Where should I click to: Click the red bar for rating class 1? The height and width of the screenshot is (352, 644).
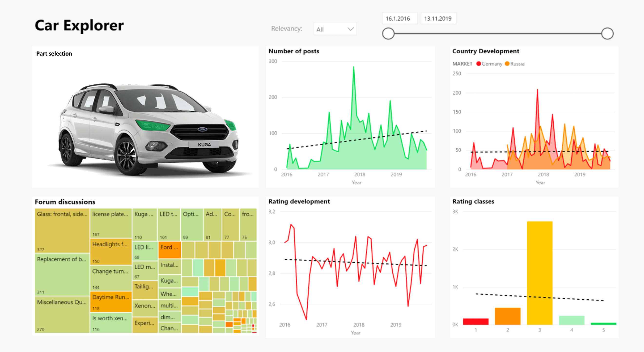[x=476, y=322]
